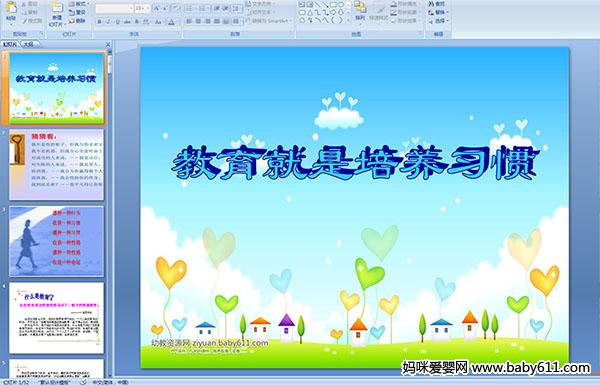Click the align text left icon
This screenshot has width=600, height=385.
click(189, 21)
